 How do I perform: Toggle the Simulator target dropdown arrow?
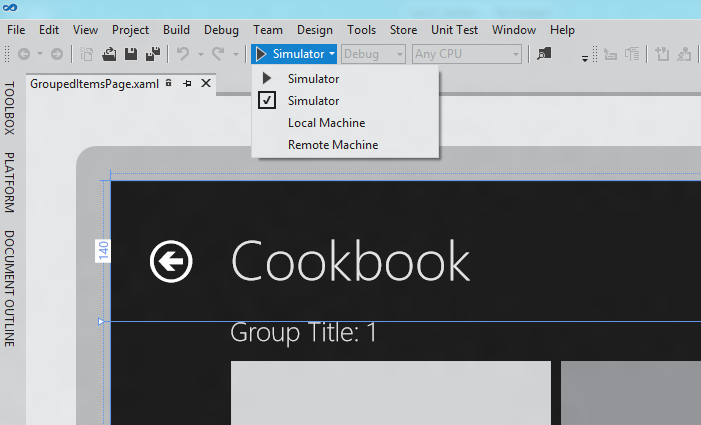point(332,54)
